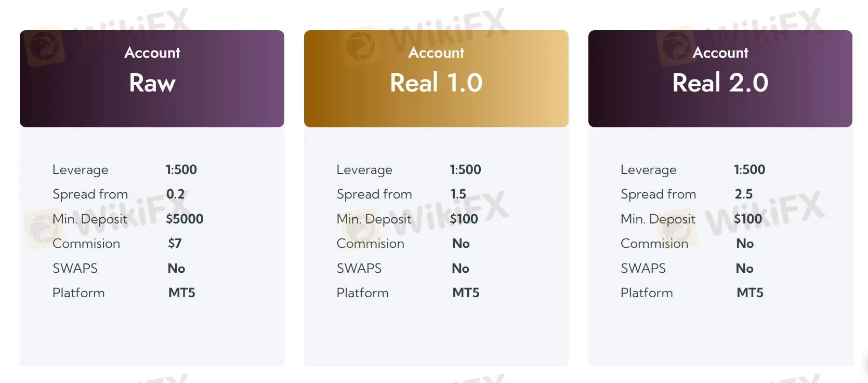Click Leverage label in the Raw card

(81, 169)
